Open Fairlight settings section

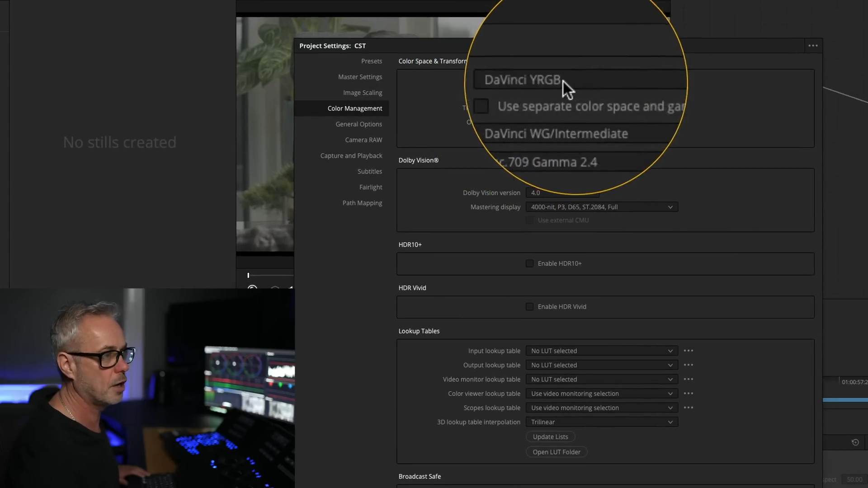point(370,187)
